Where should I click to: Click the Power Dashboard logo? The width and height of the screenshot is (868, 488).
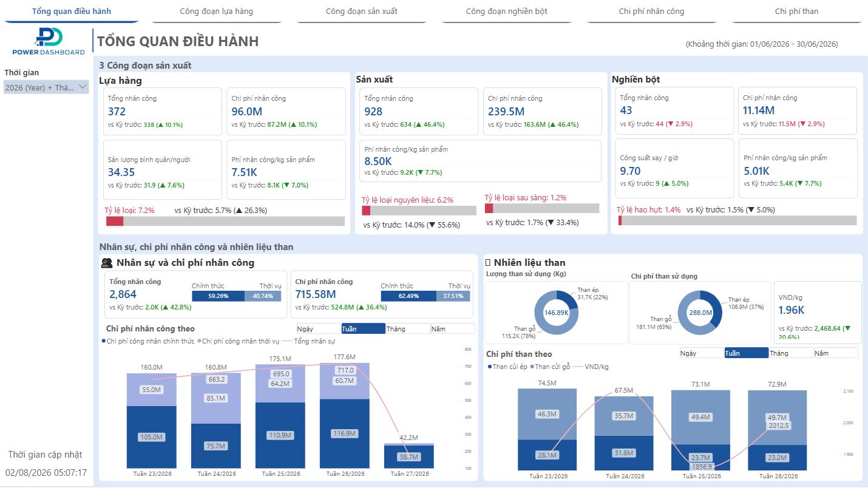[49, 41]
